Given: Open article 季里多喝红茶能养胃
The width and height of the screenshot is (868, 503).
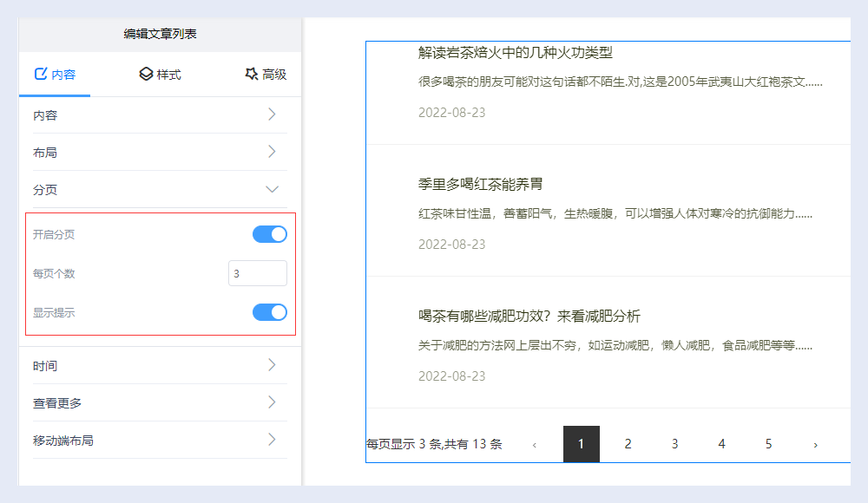Looking at the screenshot, I should pos(480,184).
